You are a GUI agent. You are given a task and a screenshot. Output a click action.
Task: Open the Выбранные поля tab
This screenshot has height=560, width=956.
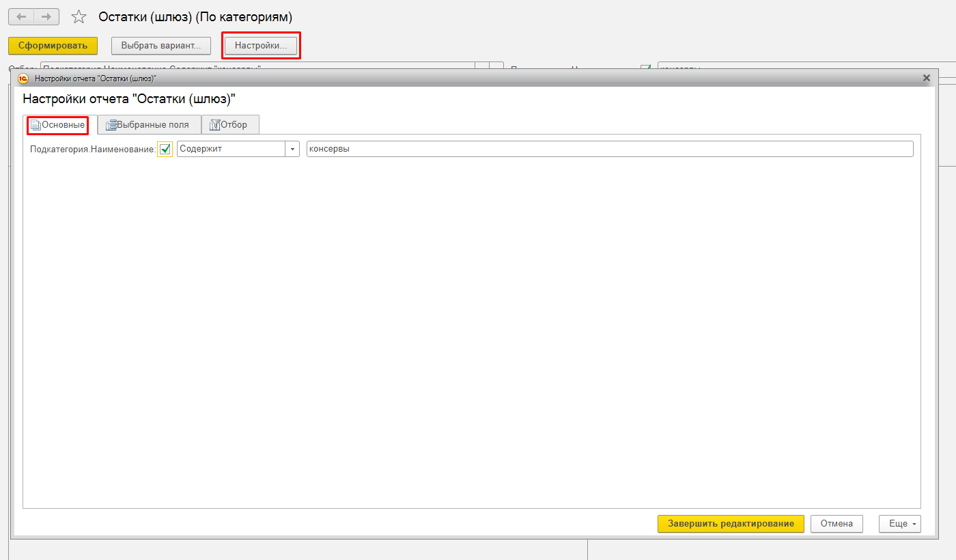[x=150, y=125]
